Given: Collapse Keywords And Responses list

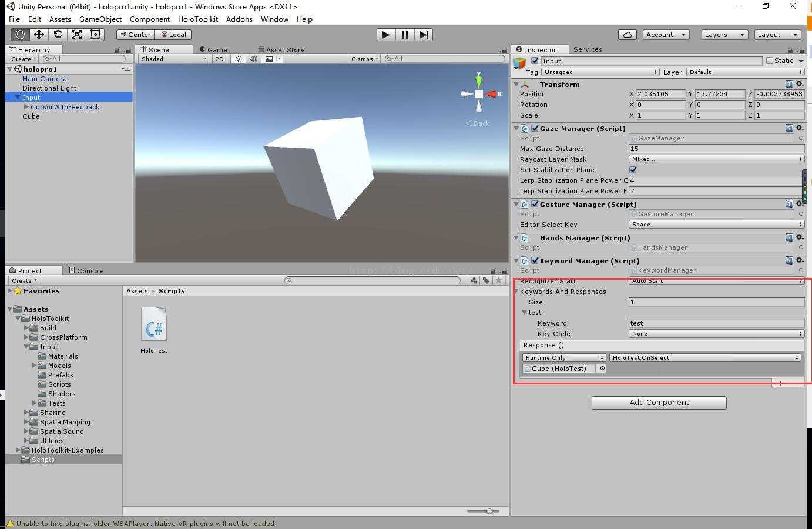Looking at the screenshot, I should click(x=516, y=292).
